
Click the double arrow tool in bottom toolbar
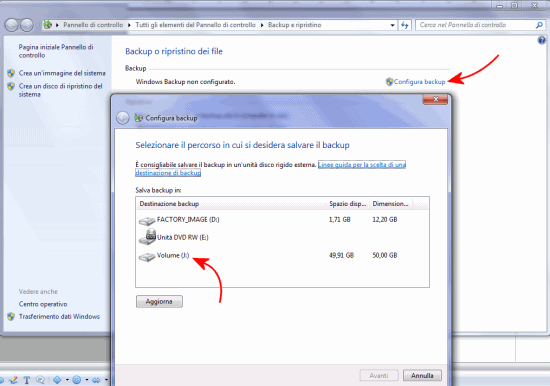pos(96,380)
